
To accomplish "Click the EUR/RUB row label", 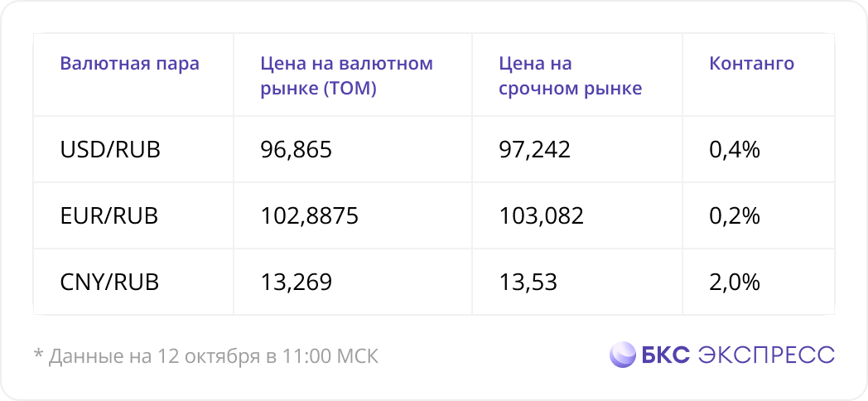I will (x=109, y=216).
